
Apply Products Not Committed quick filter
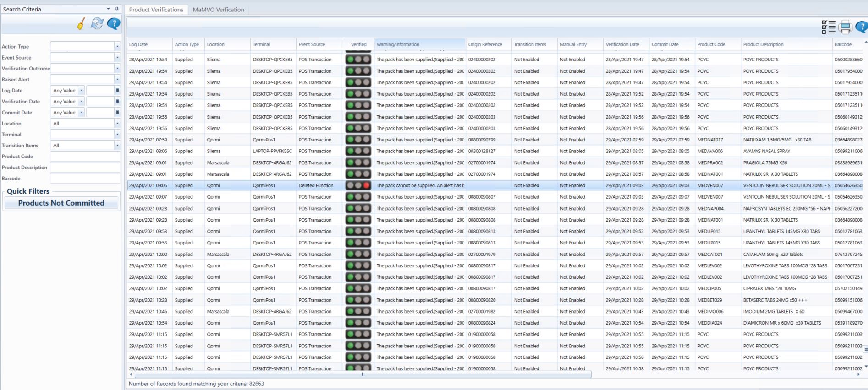pyautogui.click(x=61, y=203)
